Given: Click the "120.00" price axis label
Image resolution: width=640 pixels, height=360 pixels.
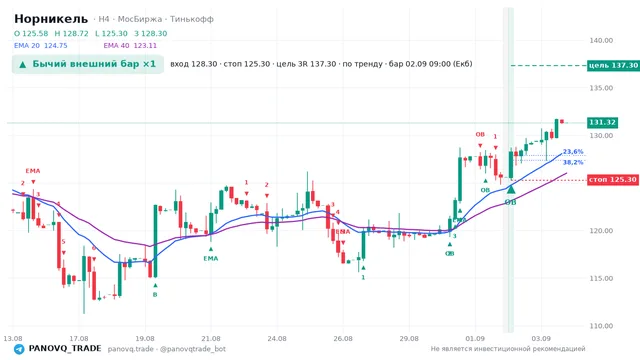Looking at the screenshot, I should pyautogui.click(x=601, y=231).
